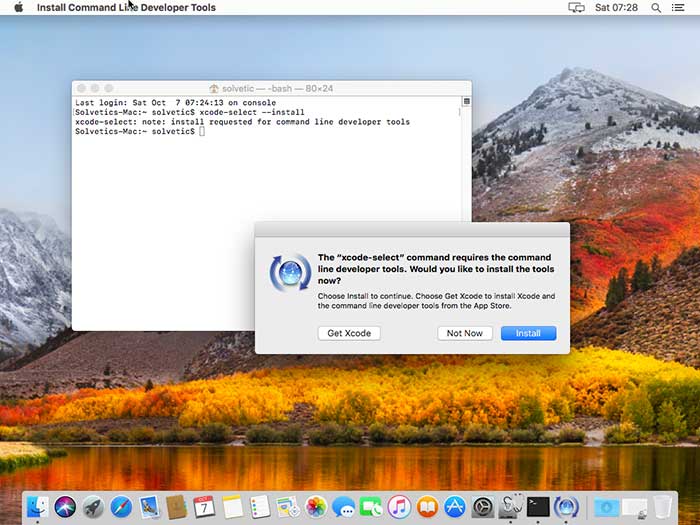
Task: Click the display mirroring icon in menu bar
Action: coord(576,8)
